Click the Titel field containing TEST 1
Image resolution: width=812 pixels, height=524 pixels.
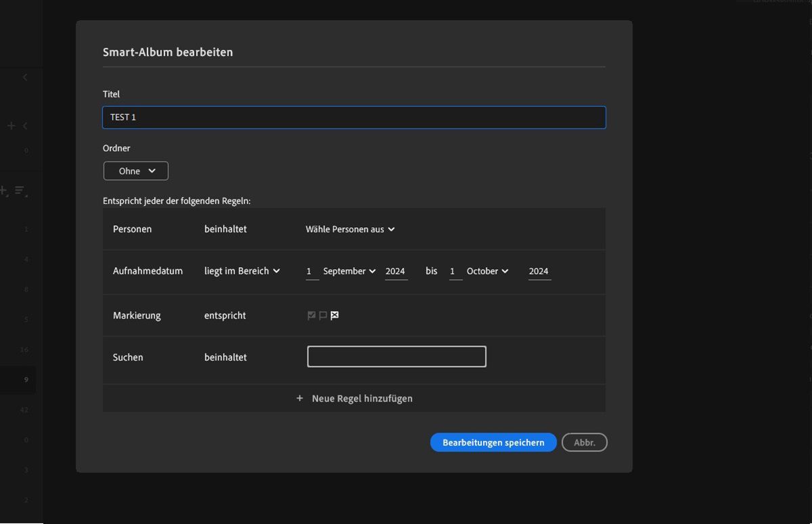pyautogui.click(x=354, y=117)
